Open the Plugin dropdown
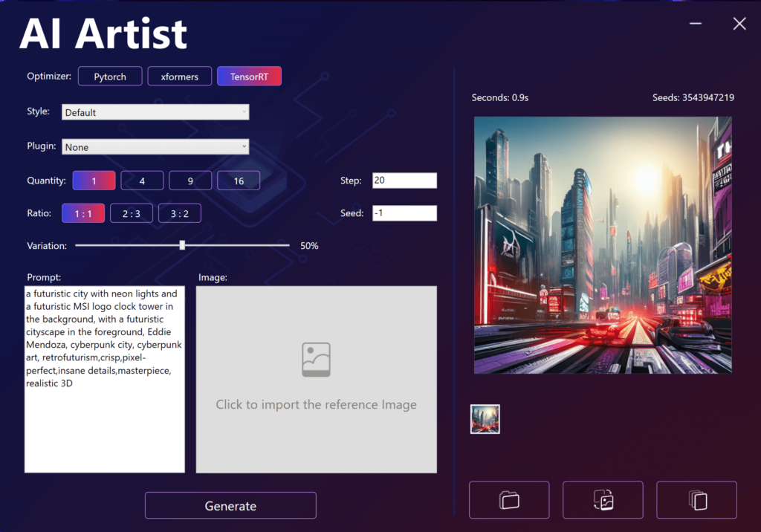 (x=155, y=146)
